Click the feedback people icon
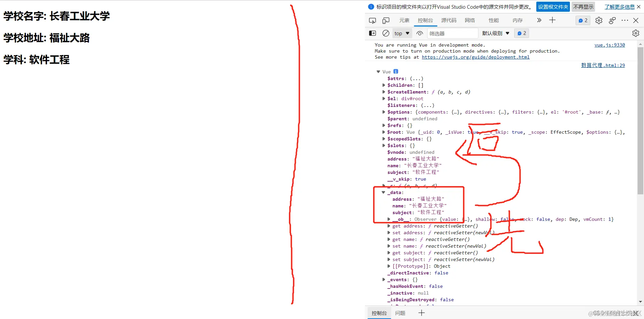The width and height of the screenshot is (644, 319). tap(612, 20)
